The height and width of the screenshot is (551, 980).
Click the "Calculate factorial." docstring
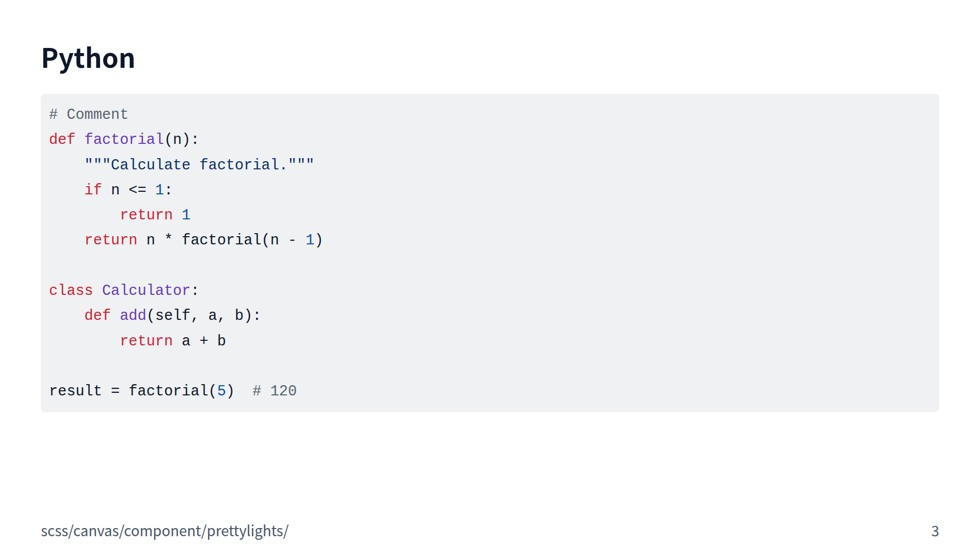[199, 165]
